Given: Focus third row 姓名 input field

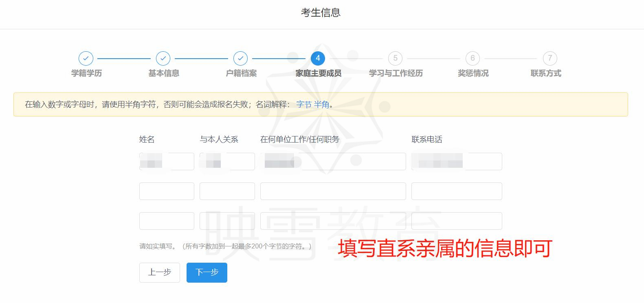Looking at the screenshot, I should [167, 221].
